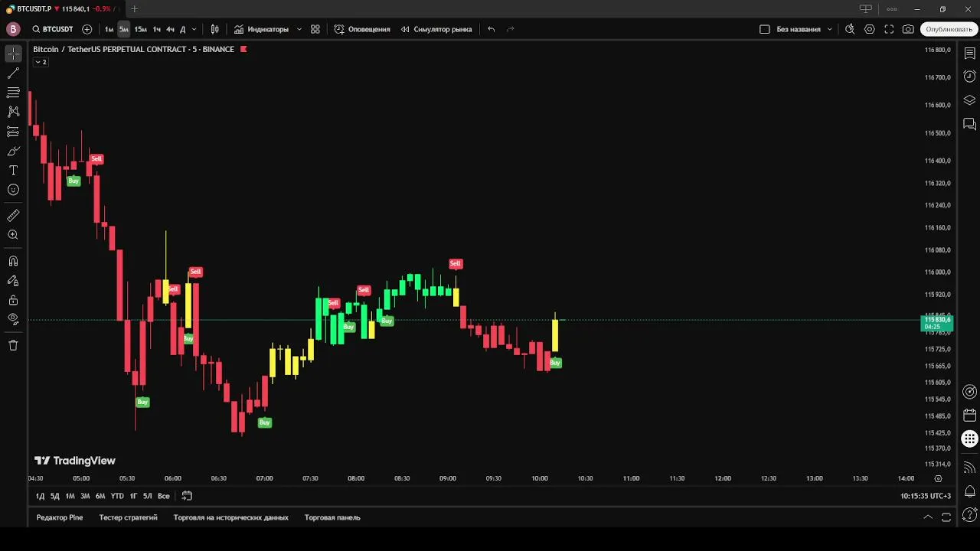Viewport: 980px width, 551px height.
Task: Toggle stay-in-drawing-mode pencil lock
Action: point(13,281)
